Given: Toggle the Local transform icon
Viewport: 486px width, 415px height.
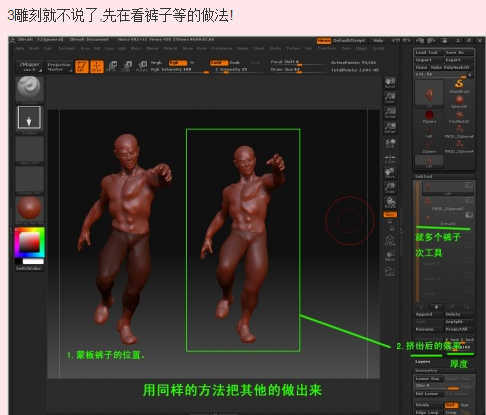Looking at the screenshot, I should [x=390, y=143].
